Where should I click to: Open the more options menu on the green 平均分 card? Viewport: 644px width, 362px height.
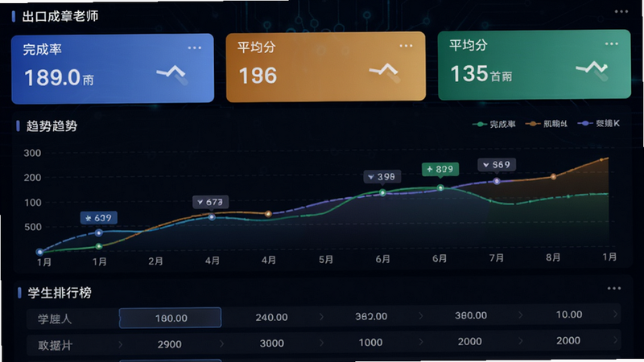point(611,43)
